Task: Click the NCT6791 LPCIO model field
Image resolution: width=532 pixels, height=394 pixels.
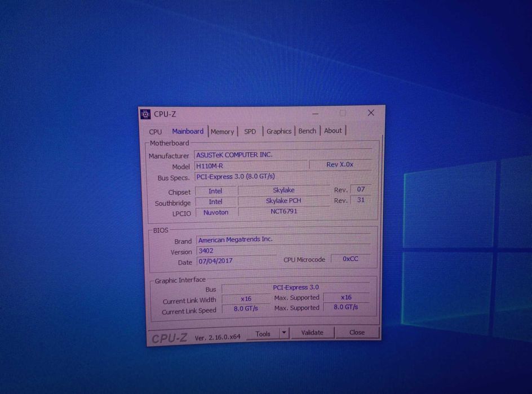Action: [283, 212]
